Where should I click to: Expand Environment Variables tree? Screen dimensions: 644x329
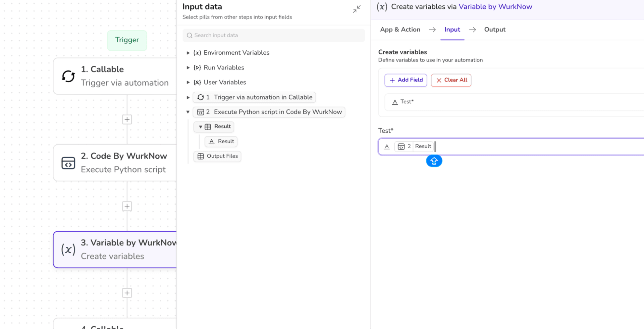[x=188, y=53]
